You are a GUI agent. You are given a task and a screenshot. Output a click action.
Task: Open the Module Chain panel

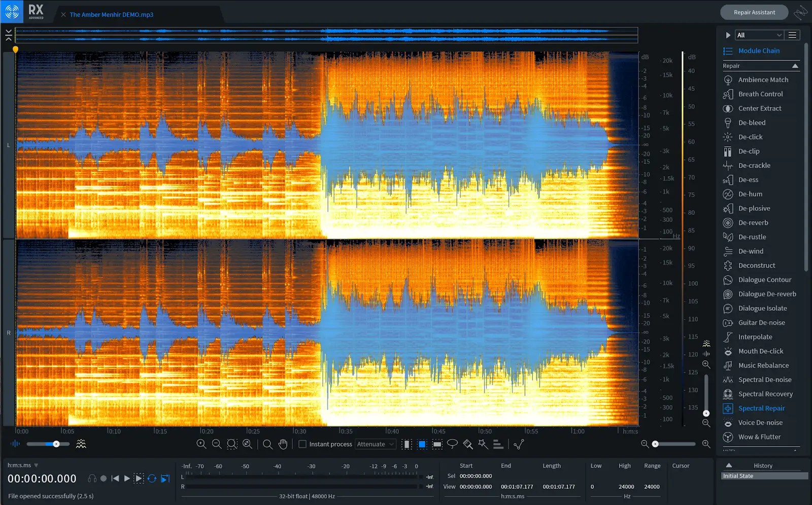tap(759, 50)
